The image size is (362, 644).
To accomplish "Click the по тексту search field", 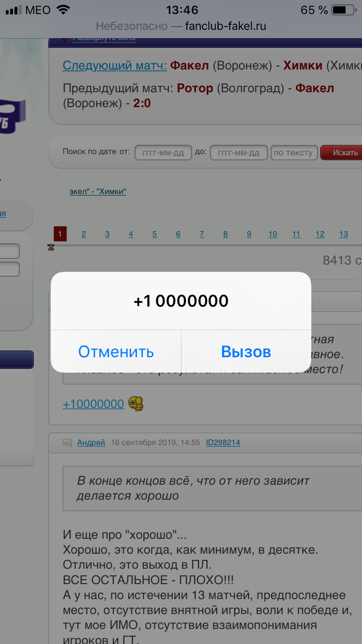I will pos(294,153).
